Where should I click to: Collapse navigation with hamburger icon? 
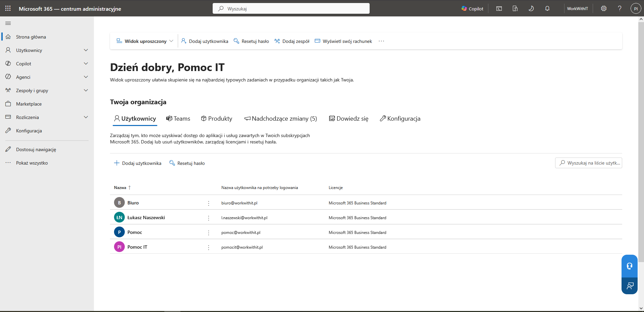(x=8, y=23)
